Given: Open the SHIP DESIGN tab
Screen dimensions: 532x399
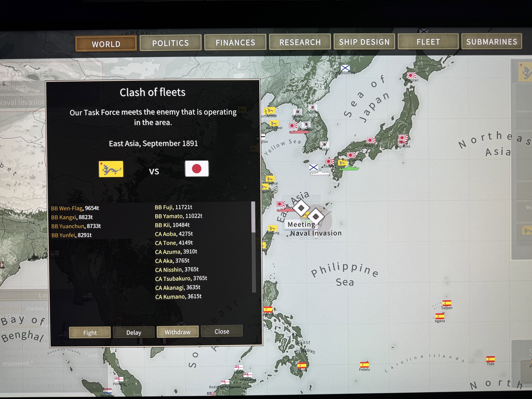Looking at the screenshot, I should pyautogui.click(x=364, y=42).
